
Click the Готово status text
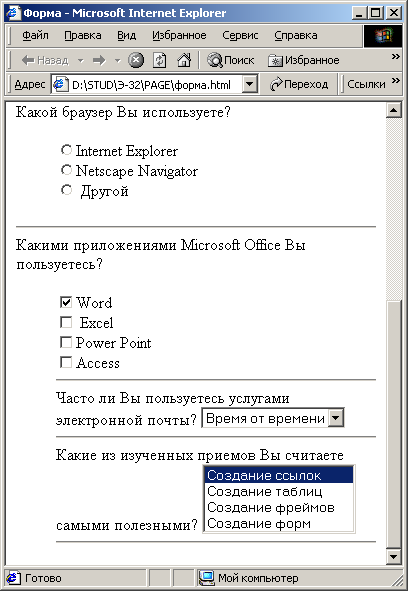[43, 578]
